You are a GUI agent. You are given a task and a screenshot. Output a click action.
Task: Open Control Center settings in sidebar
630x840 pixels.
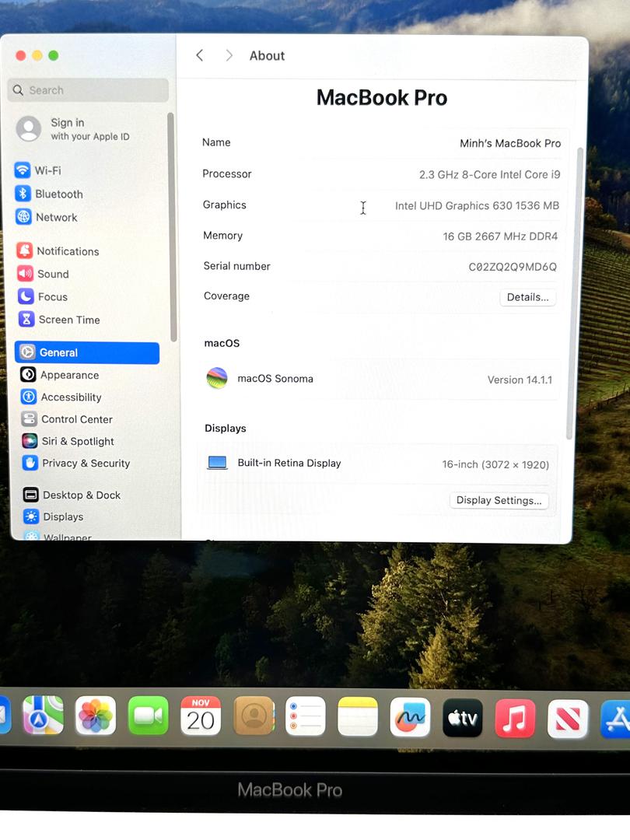pyautogui.click(x=67, y=419)
